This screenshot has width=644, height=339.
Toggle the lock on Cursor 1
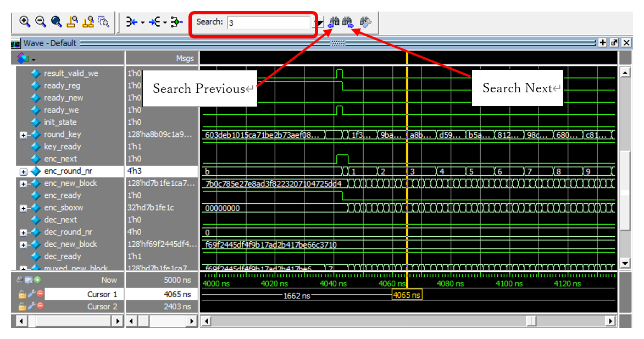click(x=23, y=294)
